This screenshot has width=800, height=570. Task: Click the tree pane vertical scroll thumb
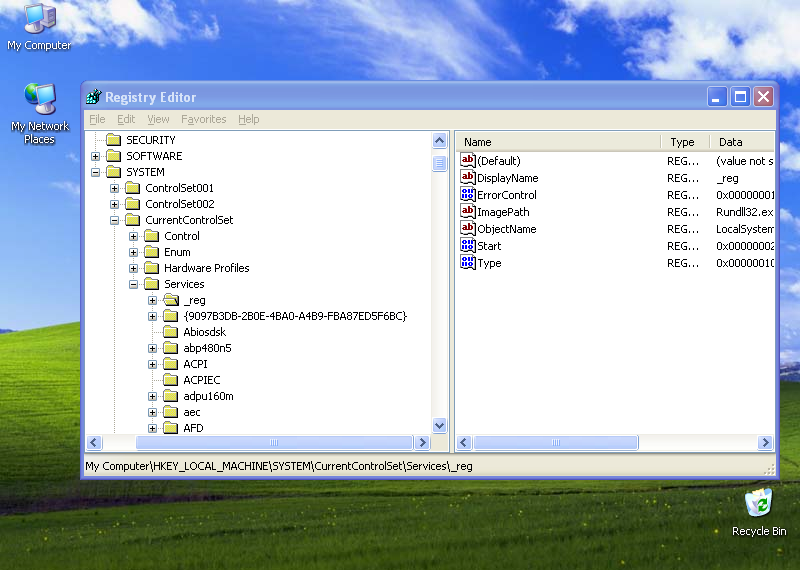[x=439, y=163]
